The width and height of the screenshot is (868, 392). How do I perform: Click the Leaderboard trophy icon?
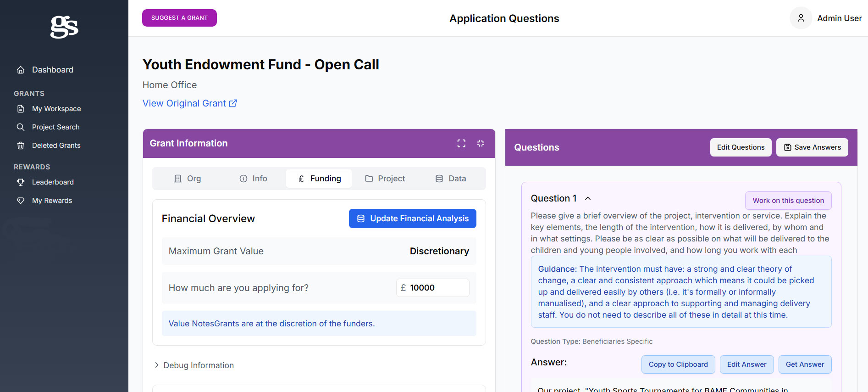coord(21,182)
